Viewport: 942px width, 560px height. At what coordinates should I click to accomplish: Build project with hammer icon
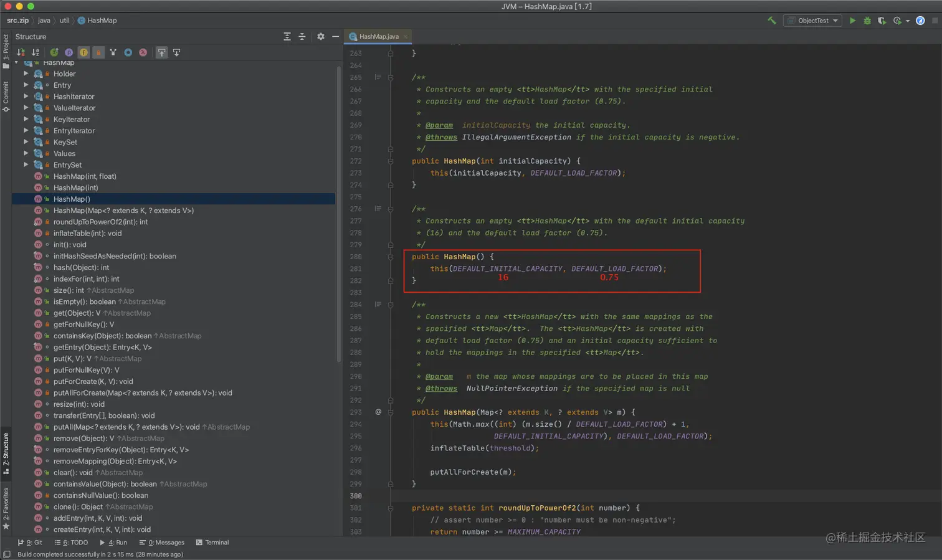click(x=772, y=21)
